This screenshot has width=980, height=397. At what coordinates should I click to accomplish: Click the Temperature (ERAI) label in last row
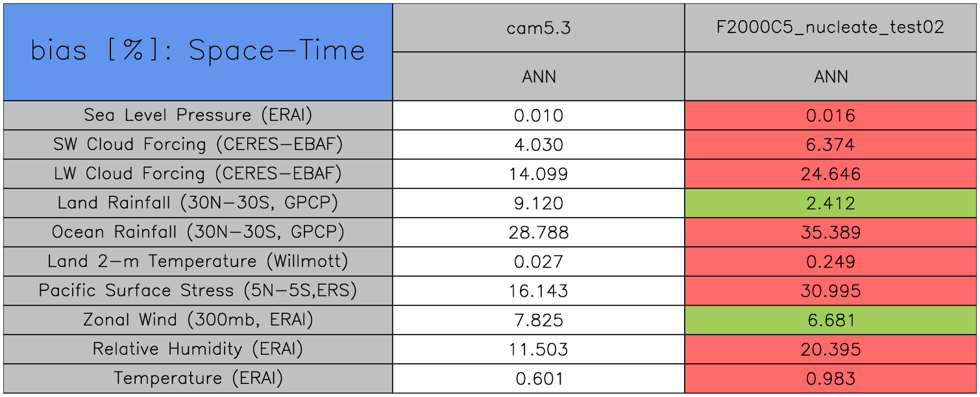click(x=198, y=378)
